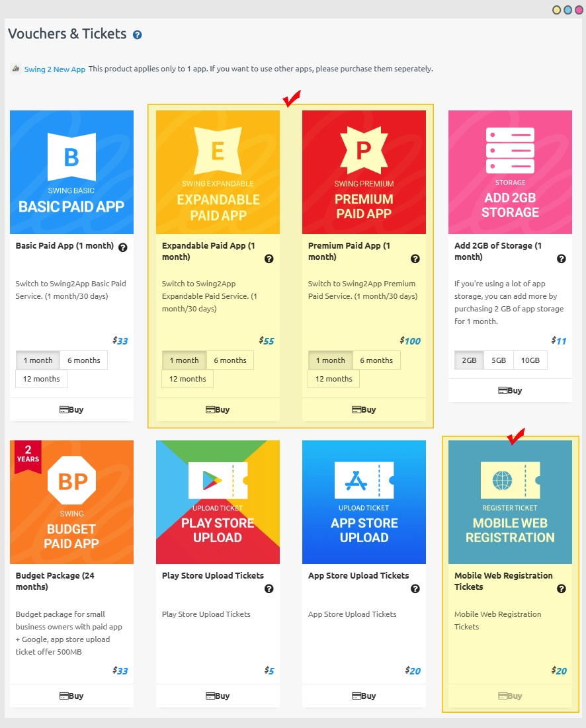Viewport: 586px width, 728px height.
Task: Open the help icon beside Vouchers & Tickets
Action: (x=137, y=35)
